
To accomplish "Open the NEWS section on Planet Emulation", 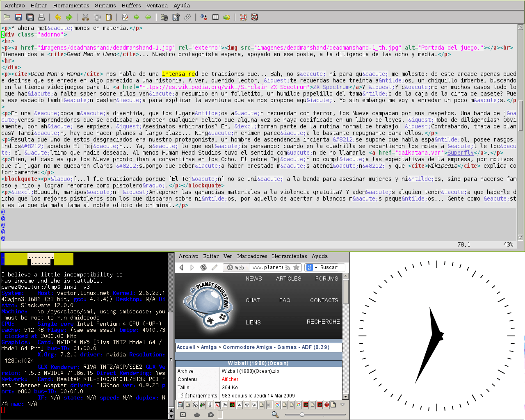I will [x=254, y=278].
